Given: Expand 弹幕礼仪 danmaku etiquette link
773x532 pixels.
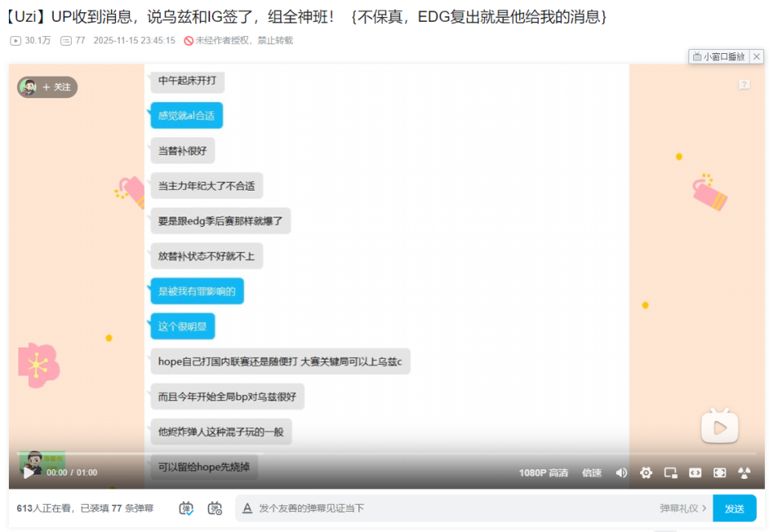Looking at the screenshot, I should (x=683, y=508).
